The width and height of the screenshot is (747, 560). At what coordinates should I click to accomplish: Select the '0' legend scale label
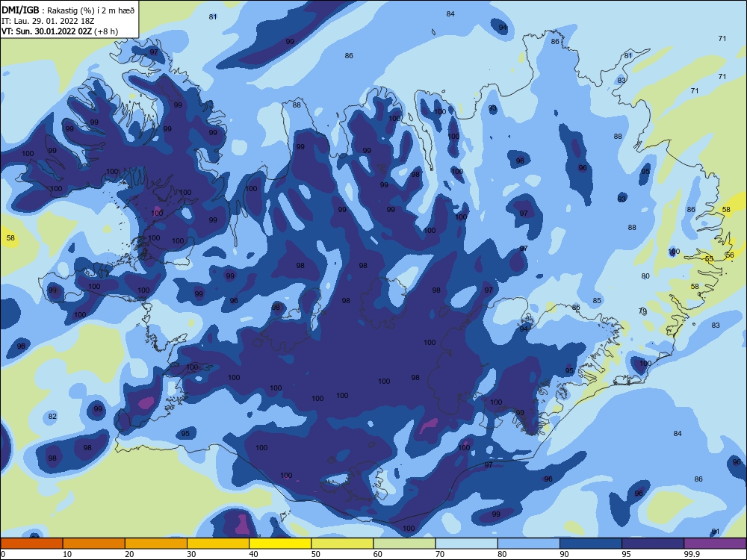click(3, 554)
